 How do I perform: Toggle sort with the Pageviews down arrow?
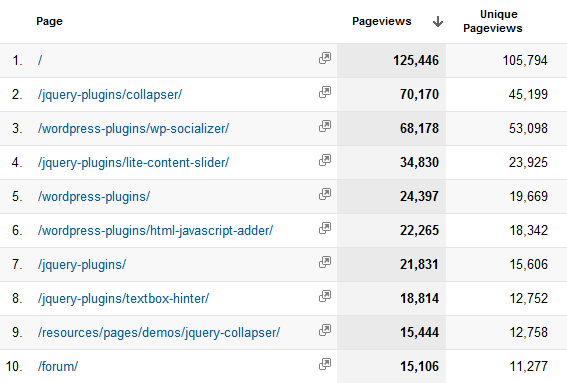coord(438,21)
